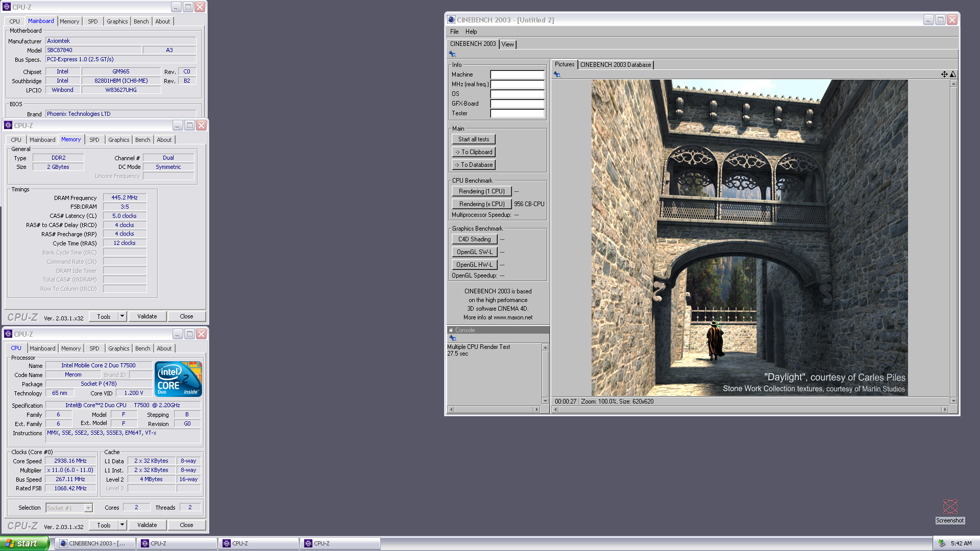Open Tools dropdown arrow in Memory CPU-Z window
Image resolution: width=980 pixels, height=551 pixels.
point(122,316)
